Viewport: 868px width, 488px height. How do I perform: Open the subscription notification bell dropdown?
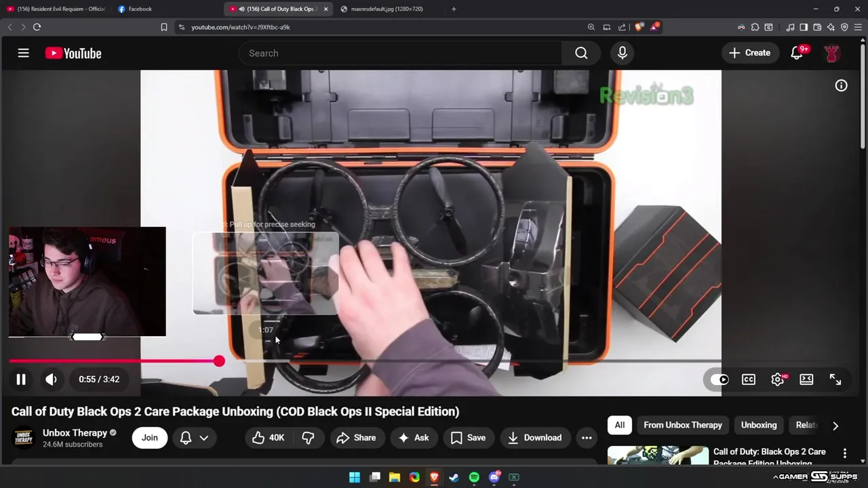pyautogui.click(x=193, y=438)
